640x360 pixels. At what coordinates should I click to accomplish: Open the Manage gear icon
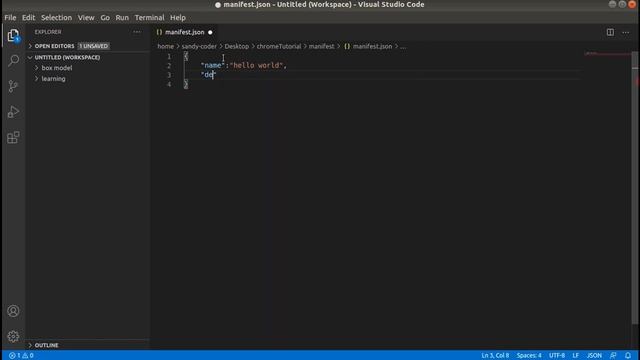[x=13, y=336]
